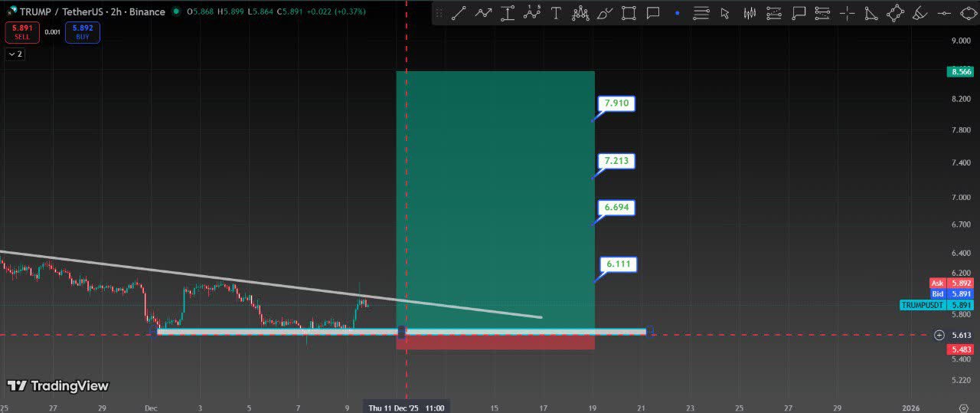Click the TradingView logo
Viewport: 980px width, 413px height.
58,386
